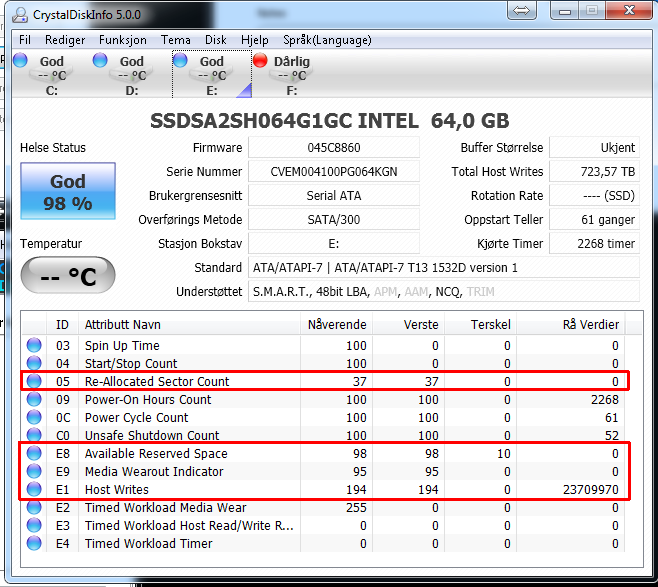Click the Terskel column header
Image resolution: width=658 pixels, height=587 pixels.
481,324
